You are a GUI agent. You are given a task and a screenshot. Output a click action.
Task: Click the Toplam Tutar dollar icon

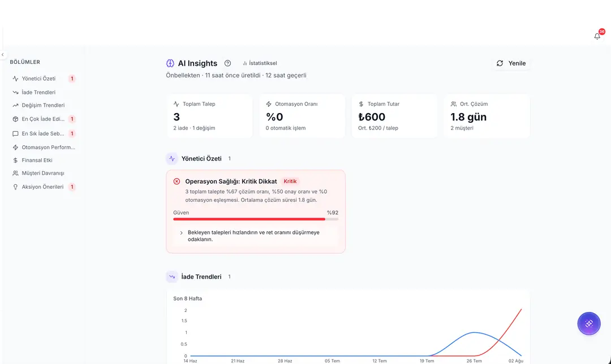[361, 104]
